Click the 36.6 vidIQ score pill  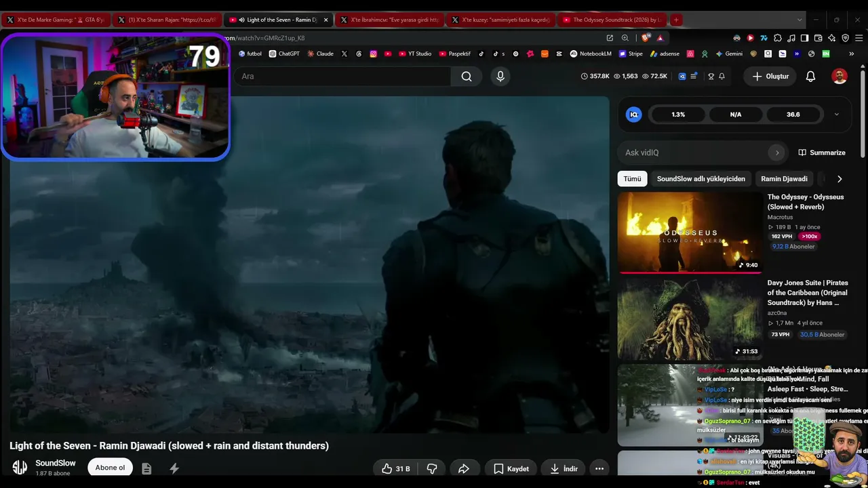(x=793, y=115)
